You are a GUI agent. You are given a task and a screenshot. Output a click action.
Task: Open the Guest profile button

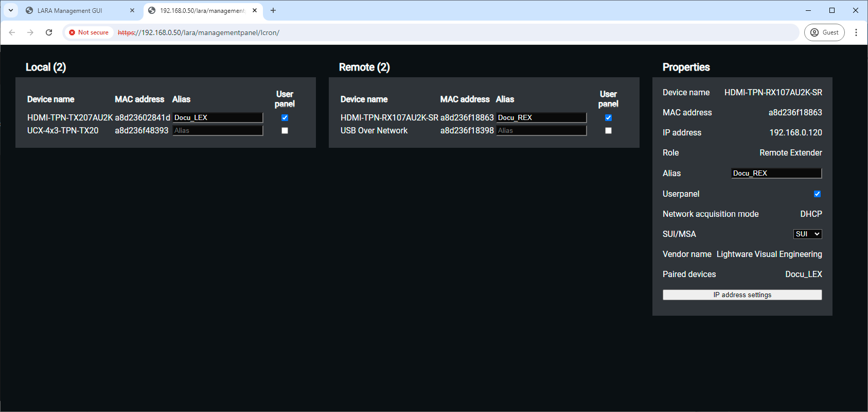click(824, 32)
